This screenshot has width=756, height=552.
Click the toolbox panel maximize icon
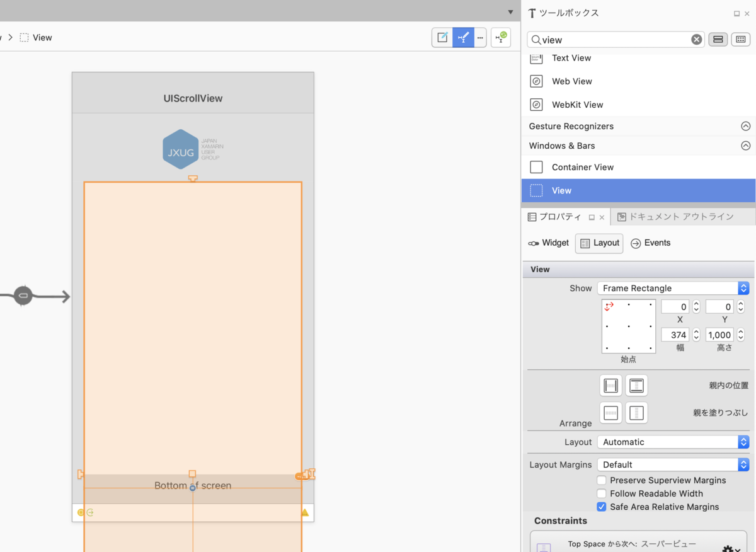tap(736, 13)
